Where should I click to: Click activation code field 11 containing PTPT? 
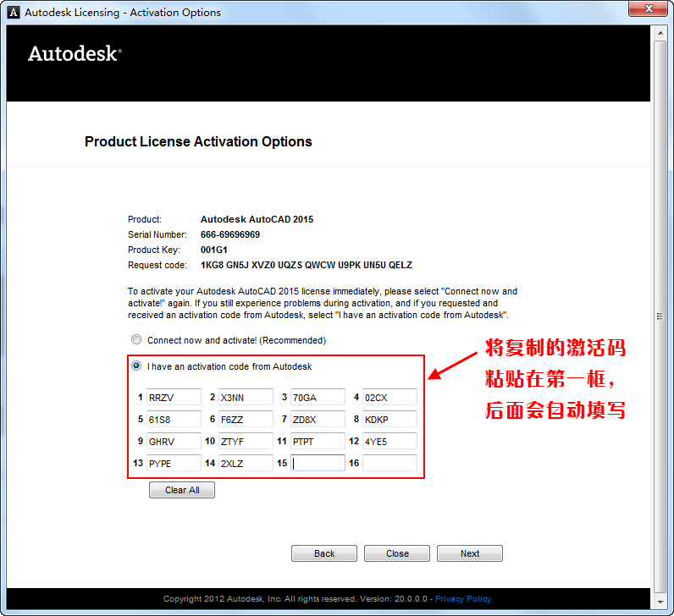pyautogui.click(x=318, y=441)
